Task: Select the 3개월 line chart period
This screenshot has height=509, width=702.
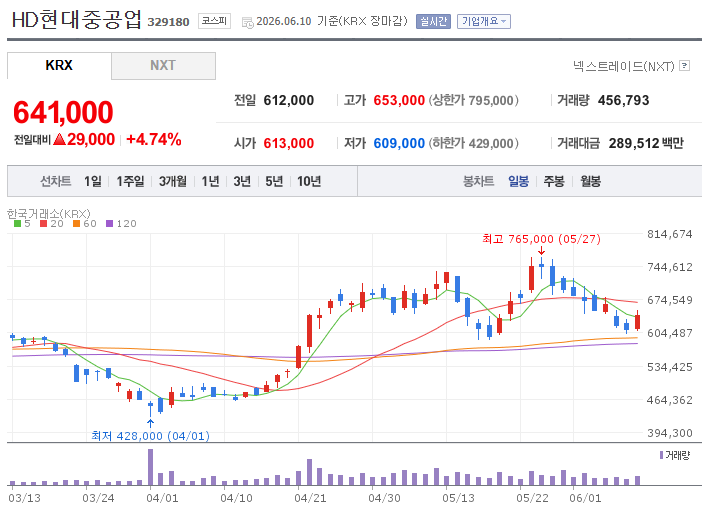Action: click(173, 181)
